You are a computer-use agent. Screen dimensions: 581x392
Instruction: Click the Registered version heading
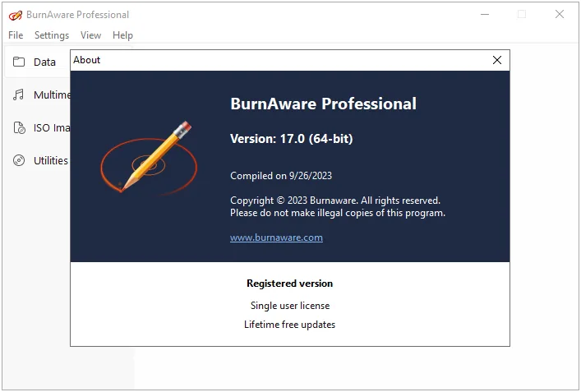pos(290,284)
